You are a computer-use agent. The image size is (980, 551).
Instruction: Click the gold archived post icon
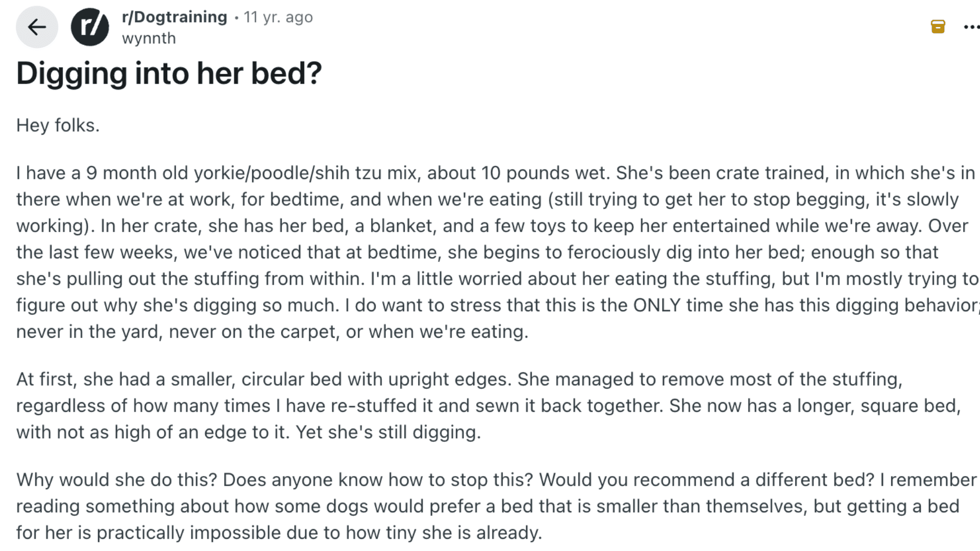pos(938,27)
